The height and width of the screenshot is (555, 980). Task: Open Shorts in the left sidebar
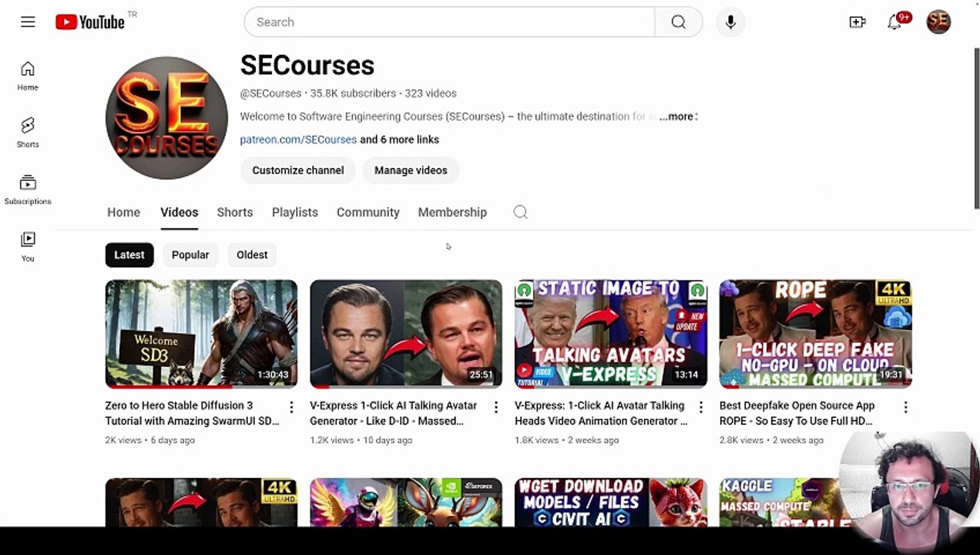click(x=28, y=132)
